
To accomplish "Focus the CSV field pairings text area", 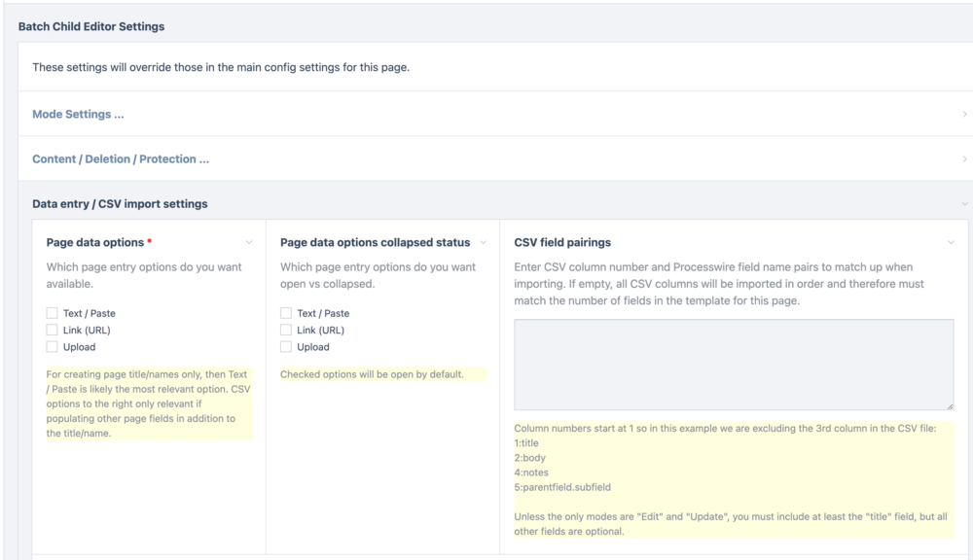I will 734,365.
